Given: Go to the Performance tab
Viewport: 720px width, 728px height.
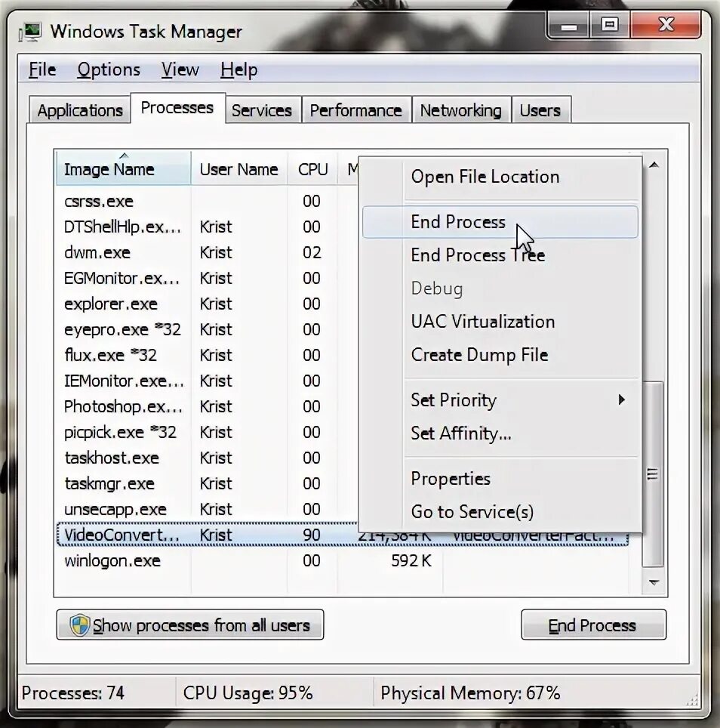Looking at the screenshot, I should click(355, 110).
